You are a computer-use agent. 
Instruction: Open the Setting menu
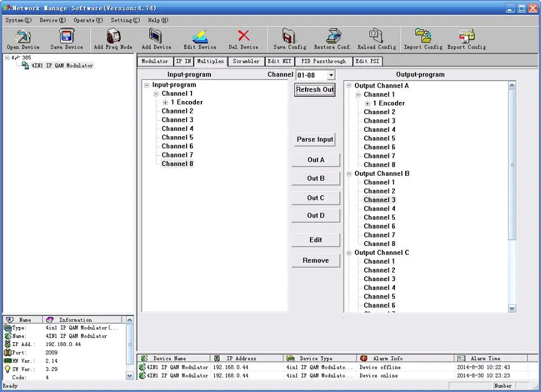[x=125, y=21]
